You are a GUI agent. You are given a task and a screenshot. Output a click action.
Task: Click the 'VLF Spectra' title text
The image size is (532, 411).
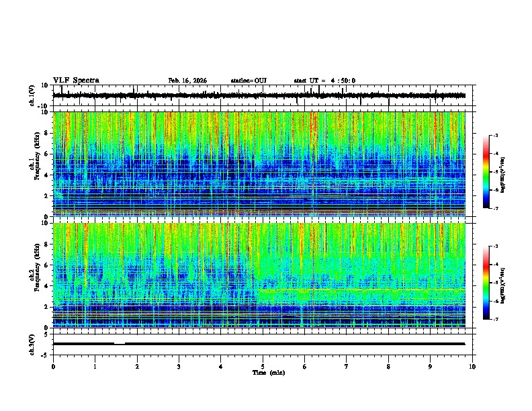(76, 81)
